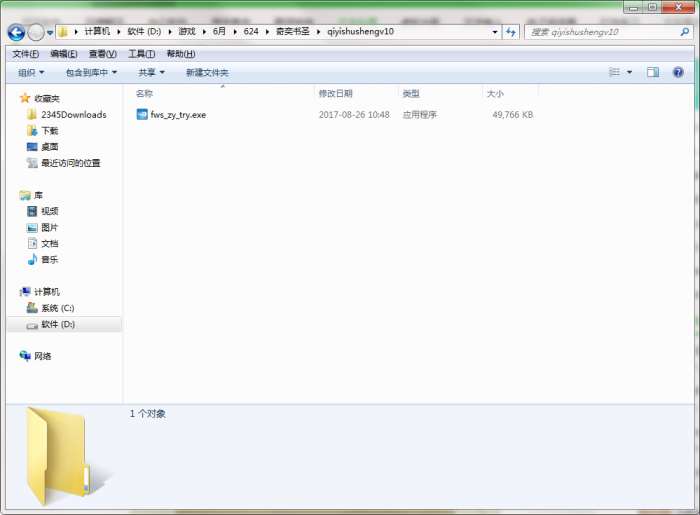Go back with the blue Back arrow

(16, 32)
